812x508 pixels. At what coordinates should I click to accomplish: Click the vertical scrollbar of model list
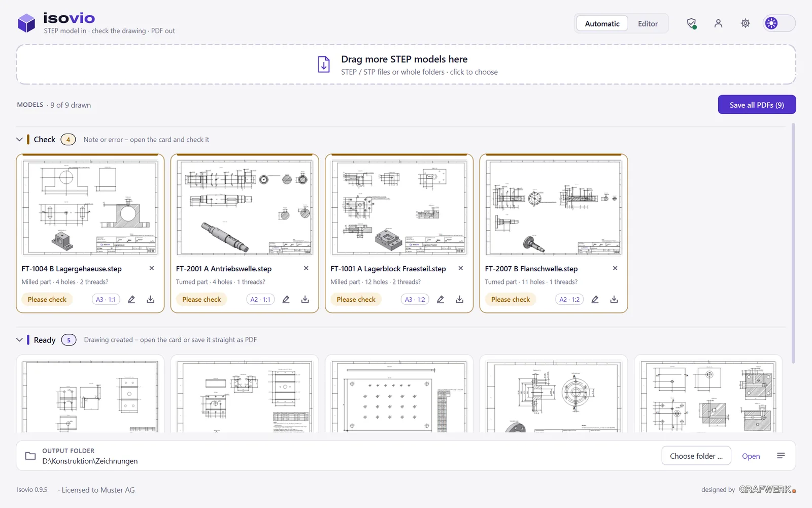(793, 243)
